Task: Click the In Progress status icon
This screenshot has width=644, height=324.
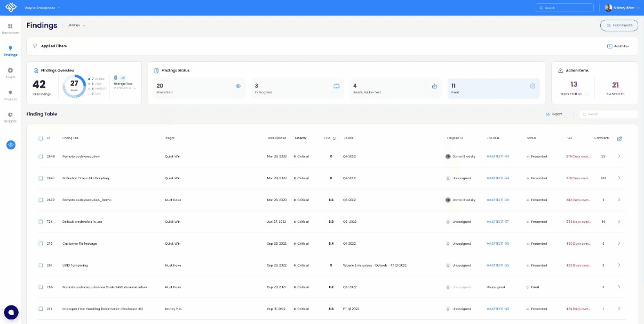Action: 336,86
